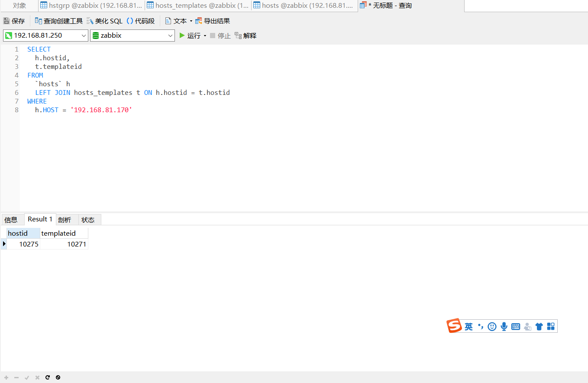Click the `hosts` h text on line 5
Viewport: 588px width, 383px height.
pyautogui.click(x=52, y=84)
